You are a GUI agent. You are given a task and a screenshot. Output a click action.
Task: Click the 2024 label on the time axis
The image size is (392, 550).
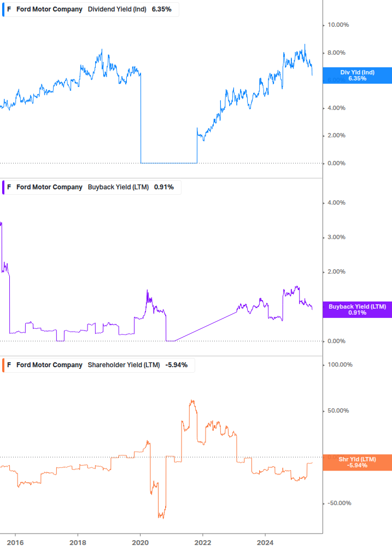click(265, 543)
